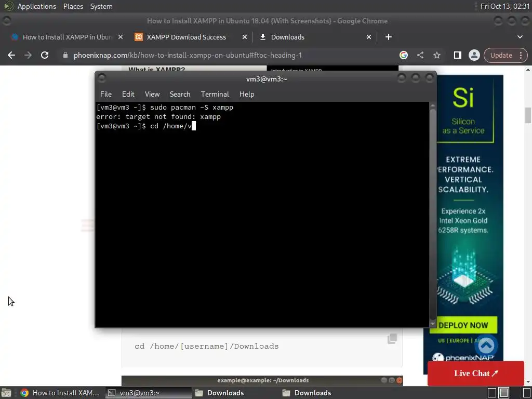Viewport: 532px width, 399px height.
Task: Click the Chrome forward arrow
Action: pos(28,55)
